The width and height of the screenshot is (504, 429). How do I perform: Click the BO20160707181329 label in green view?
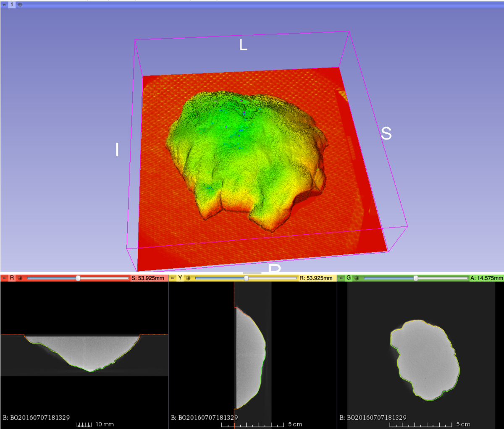(374, 418)
